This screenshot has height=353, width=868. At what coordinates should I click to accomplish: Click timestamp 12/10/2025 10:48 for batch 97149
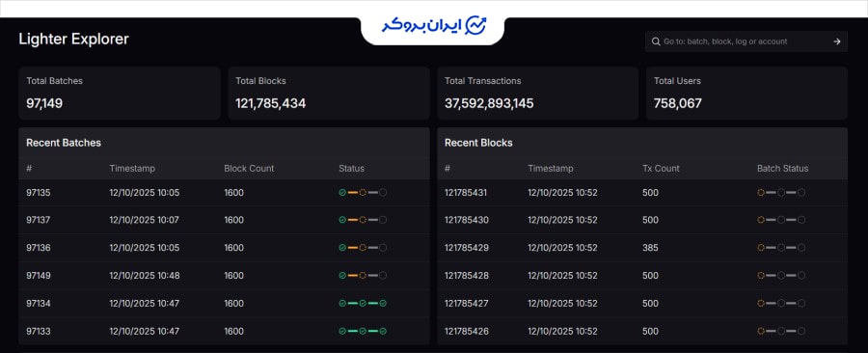click(x=145, y=276)
